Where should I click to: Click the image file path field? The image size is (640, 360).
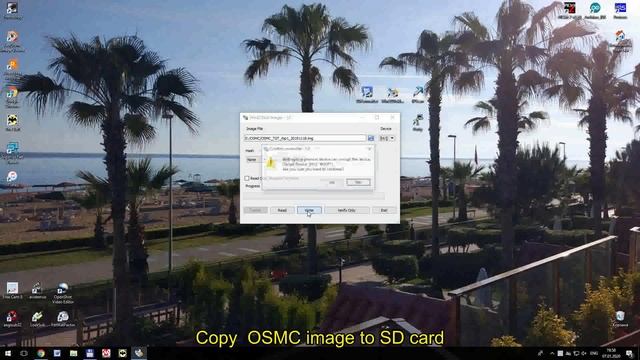tap(305, 138)
